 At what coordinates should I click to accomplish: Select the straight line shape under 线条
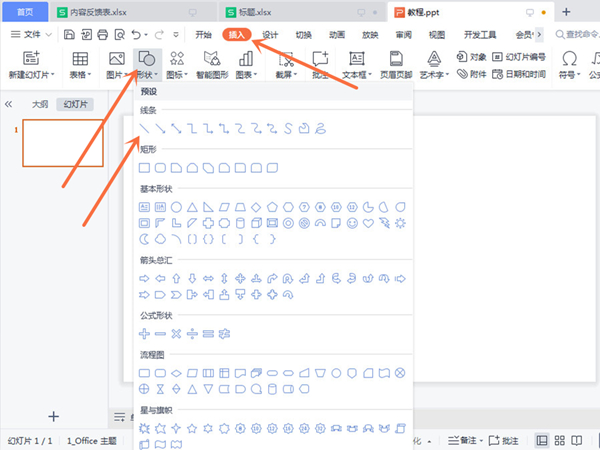[x=145, y=129]
